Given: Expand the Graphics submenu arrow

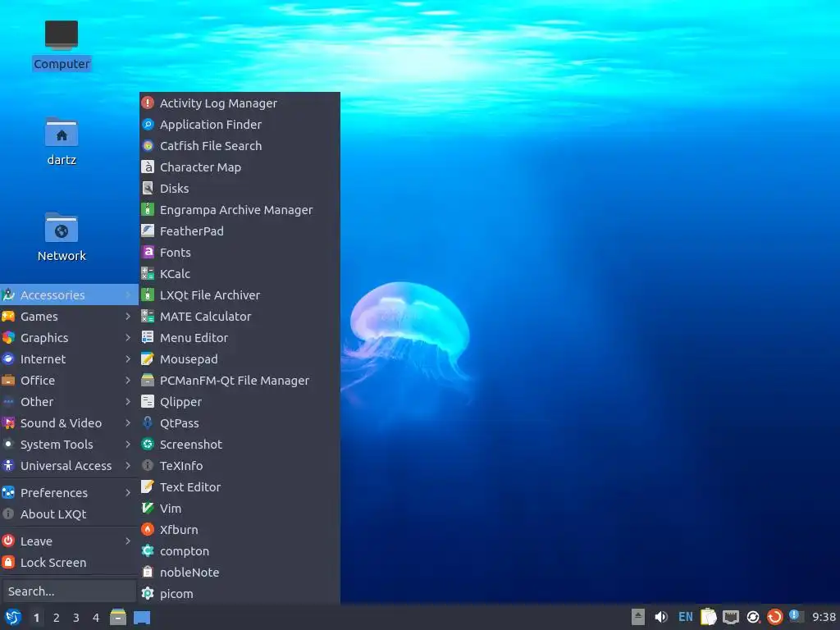Looking at the screenshot, I should (x=128, y=337).
